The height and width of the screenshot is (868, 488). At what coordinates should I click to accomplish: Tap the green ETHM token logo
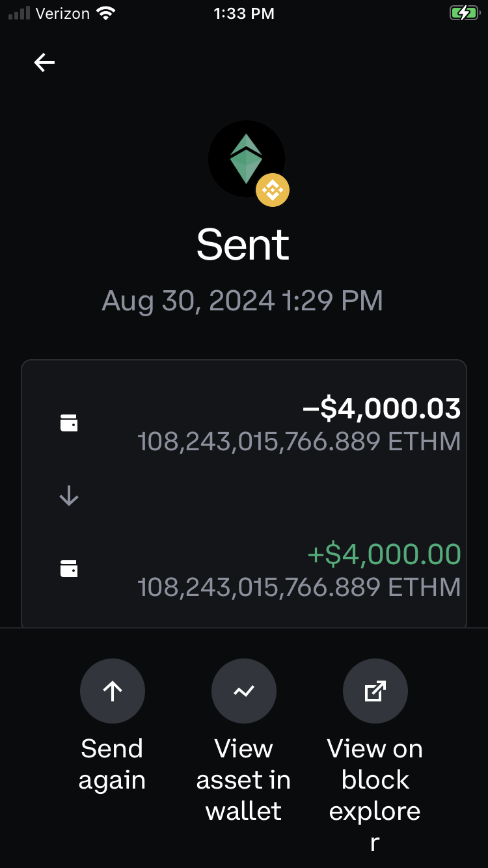coord(245,158)
